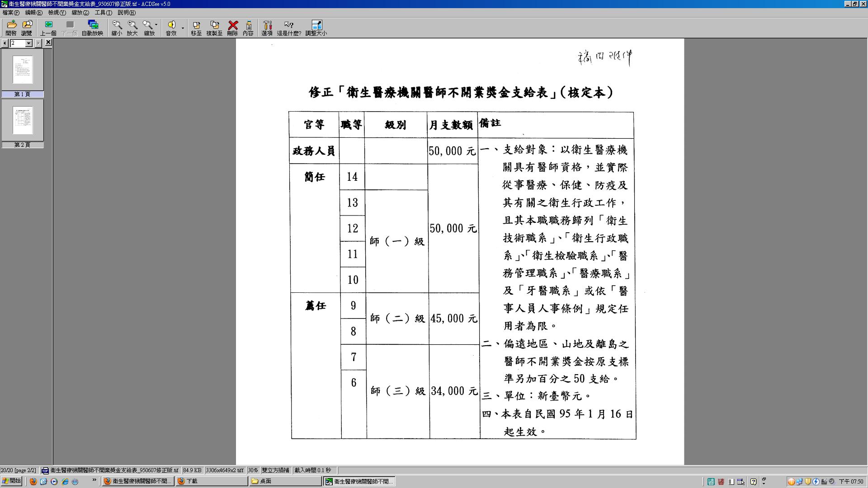Open the 音效 dropdown arrow
Screen dimensions: 868x488
click(x=183, y=28)
